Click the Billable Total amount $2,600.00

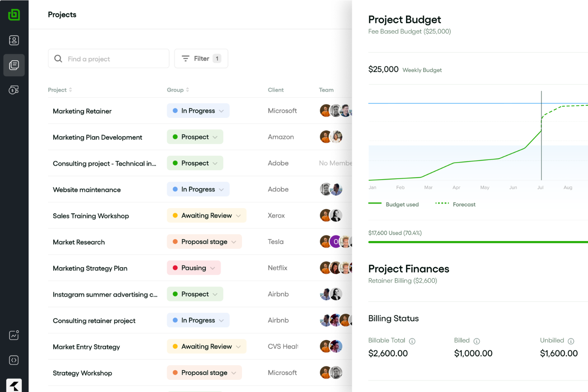click(388, 353)
